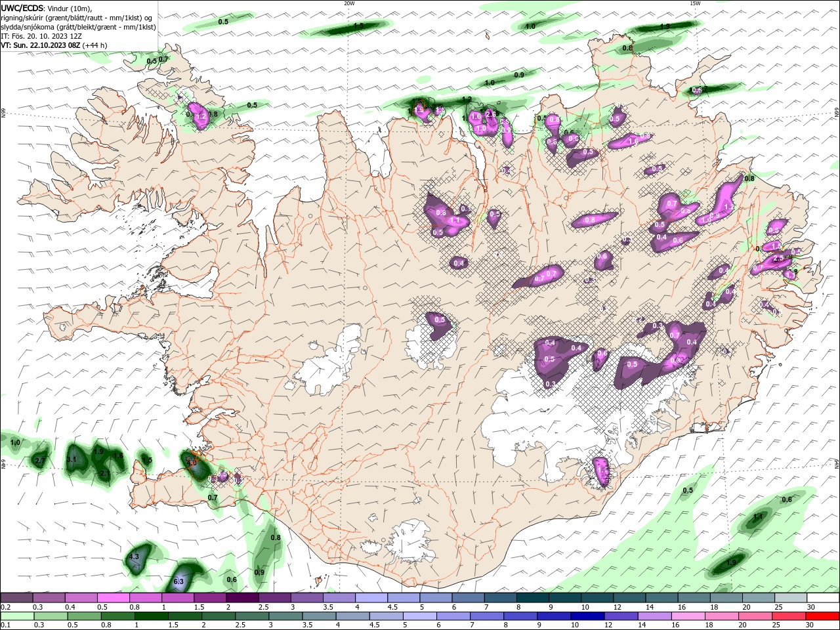Click the 0.1 label on the lower legend scale
The image size is (840, 630).
tap(5, 625)
